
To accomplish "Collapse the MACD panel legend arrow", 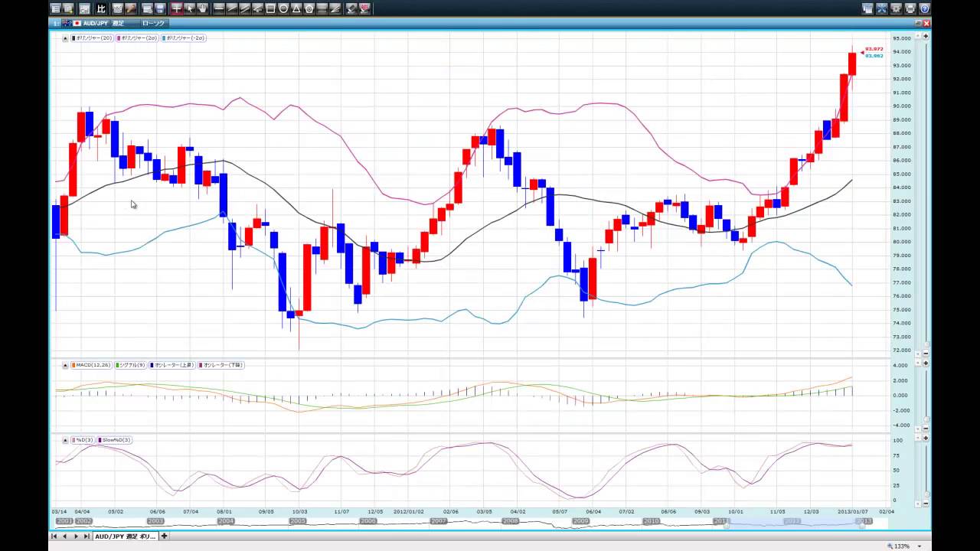I will 65,365.
